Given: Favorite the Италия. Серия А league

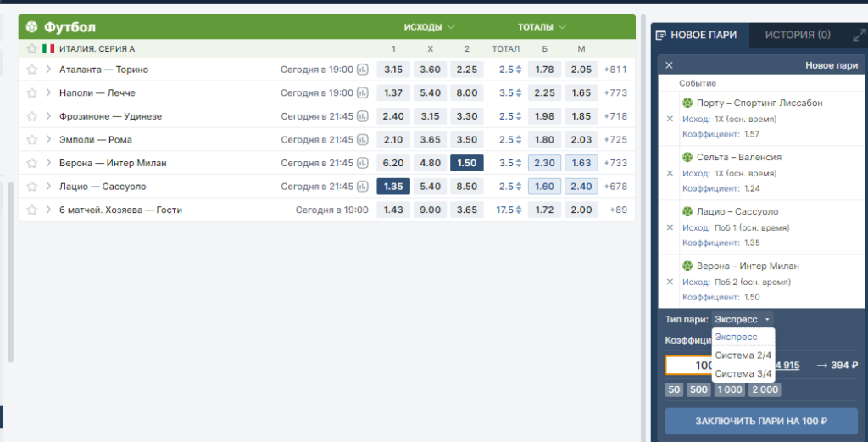Looking at the screenshot, I should click(32, 48).
